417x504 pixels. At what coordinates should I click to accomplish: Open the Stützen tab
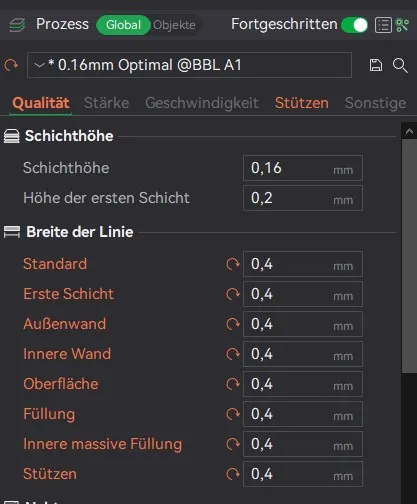pyautogui.click(x=302, y=103)
